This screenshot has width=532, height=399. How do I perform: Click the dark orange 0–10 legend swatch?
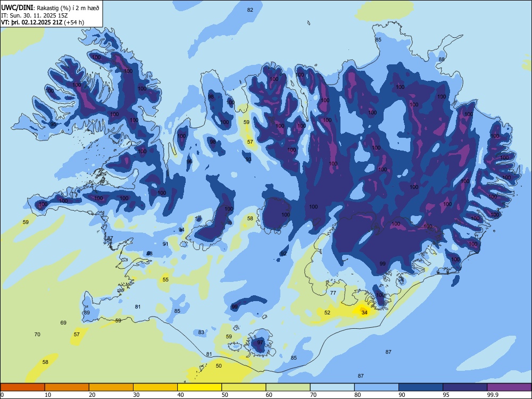tap(23, 387)
